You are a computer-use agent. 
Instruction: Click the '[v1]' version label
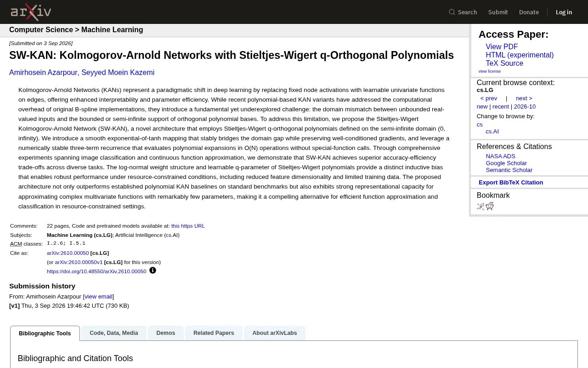click(14, 306)
